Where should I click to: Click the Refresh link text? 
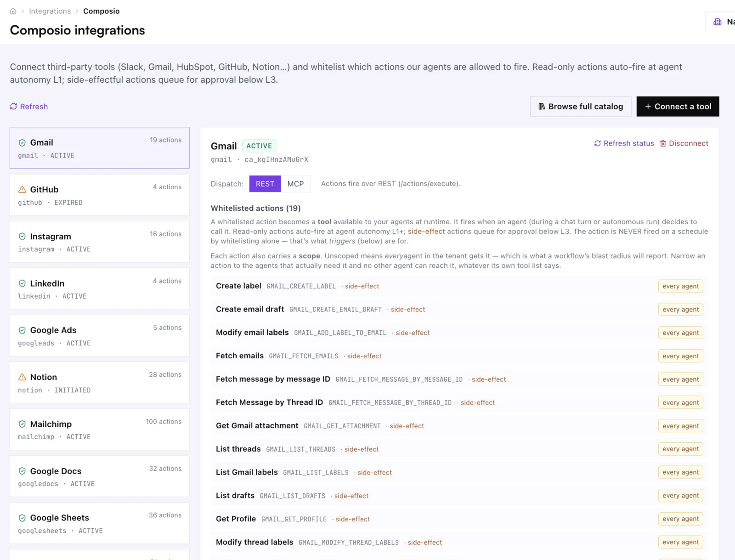(x=34, y=107)
